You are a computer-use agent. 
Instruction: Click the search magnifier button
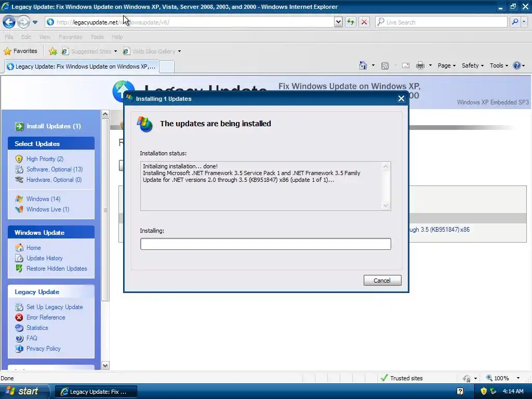point(515,22)
